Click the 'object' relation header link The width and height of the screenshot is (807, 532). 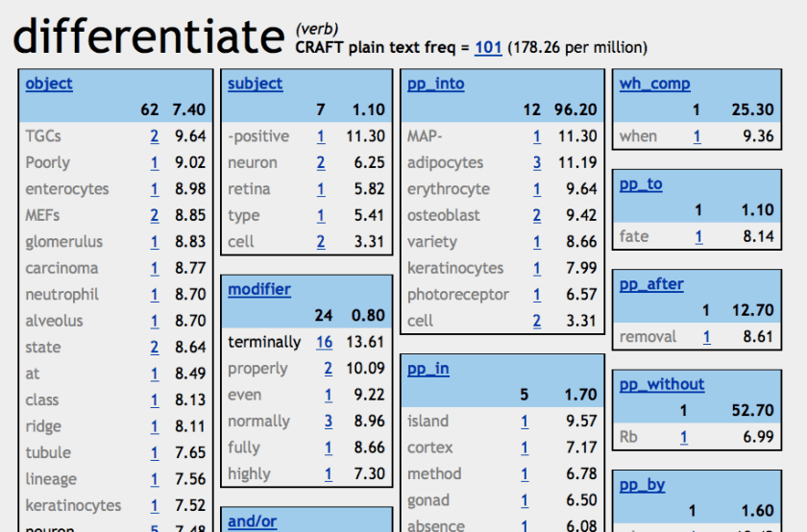[49, 84]
